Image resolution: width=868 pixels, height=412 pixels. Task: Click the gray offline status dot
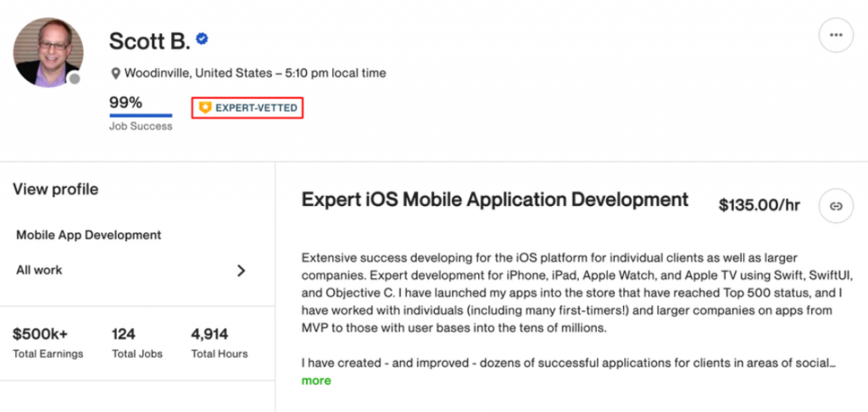[x=75, y=80]
